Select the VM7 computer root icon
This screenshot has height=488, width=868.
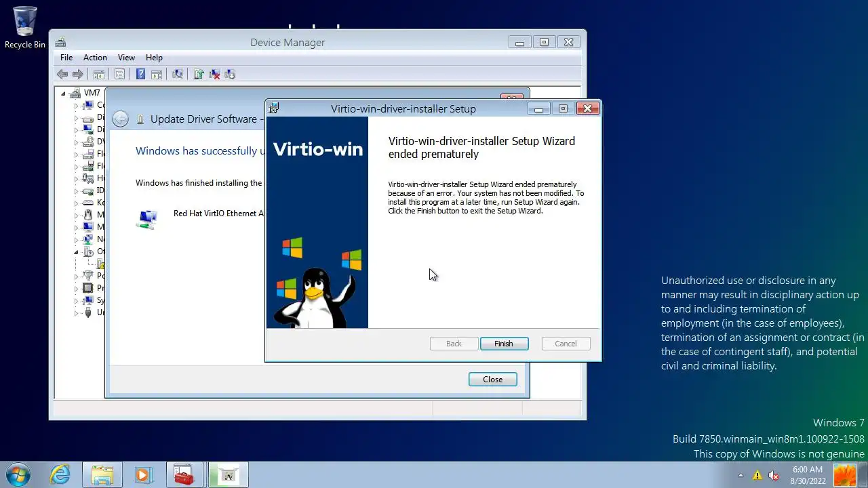pyautogui.click(x=75, y=93)
